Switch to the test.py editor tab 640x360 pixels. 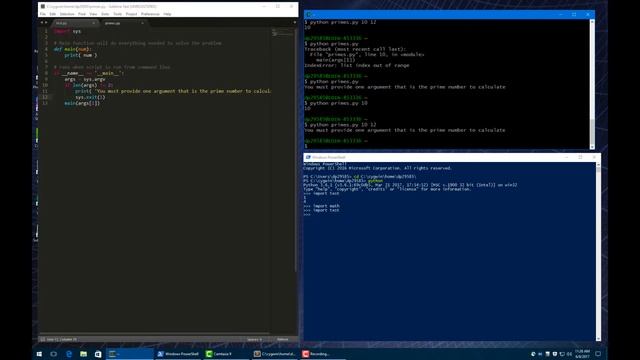(x=73, y=23)
